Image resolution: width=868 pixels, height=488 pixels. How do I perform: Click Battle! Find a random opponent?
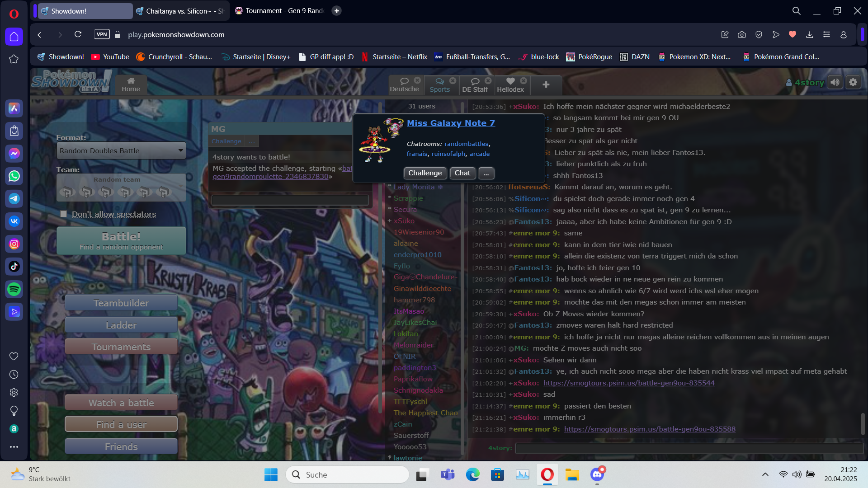(x=121, y=241)
